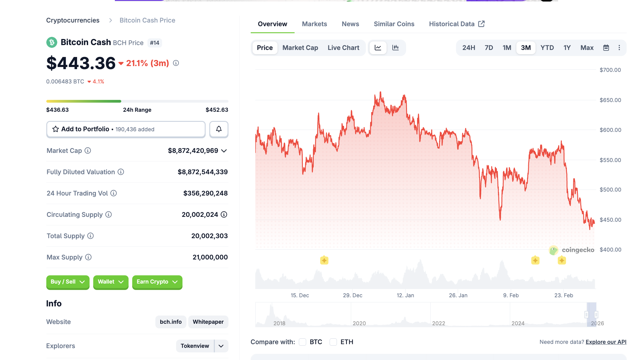
Task: Open the Buy / Sell dropdown
Action: [x=68, y=282]
